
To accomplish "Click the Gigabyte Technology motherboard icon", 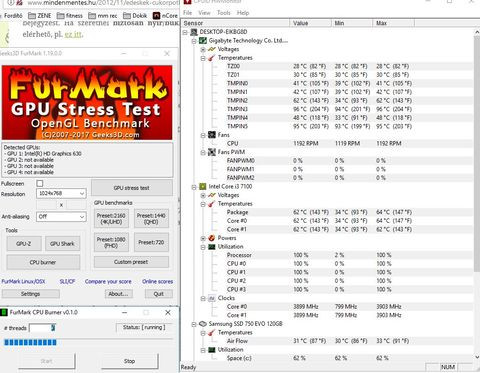I will (x=203, y=41).
